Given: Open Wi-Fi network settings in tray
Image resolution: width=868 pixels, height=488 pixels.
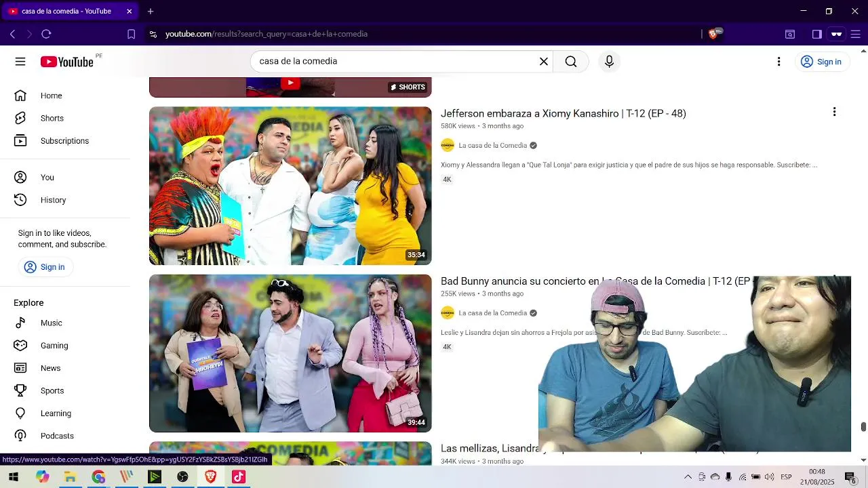Looking at the screenshot, I should click(743, 477).
